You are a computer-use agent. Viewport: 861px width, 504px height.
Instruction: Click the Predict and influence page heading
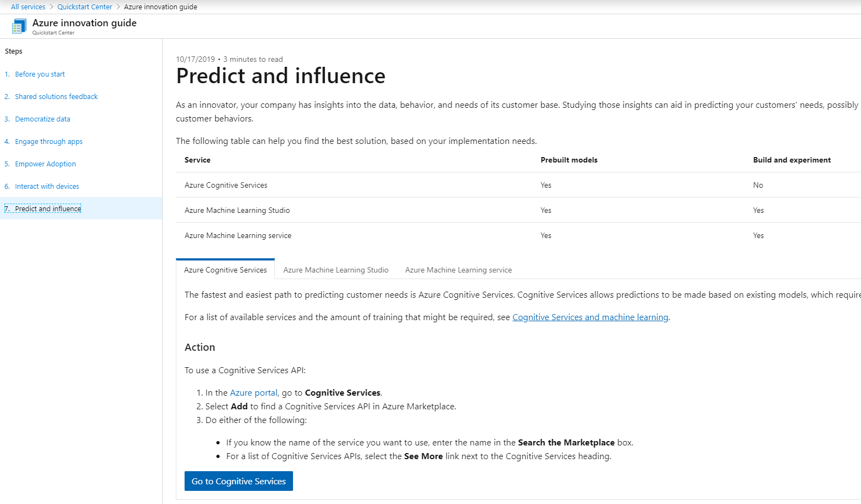coord(280,76)
